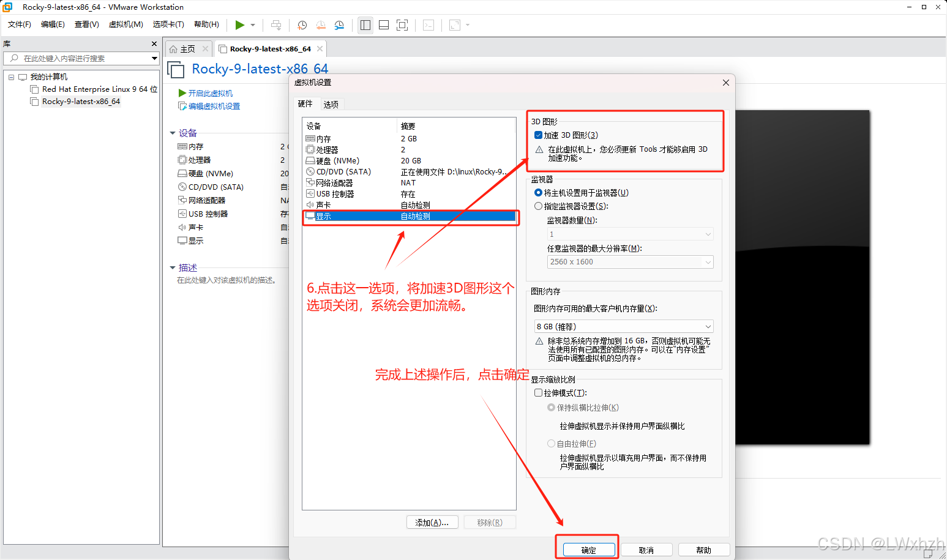Screen dimensions: 947x560
Task: Uncheck 加速 3D 图形 checkbox
Action: click(x=538, y=135)
